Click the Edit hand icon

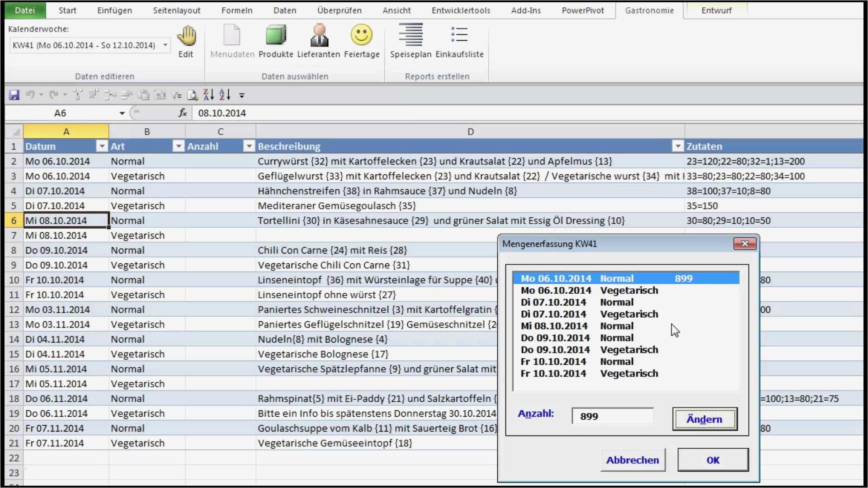pos(186,37)
